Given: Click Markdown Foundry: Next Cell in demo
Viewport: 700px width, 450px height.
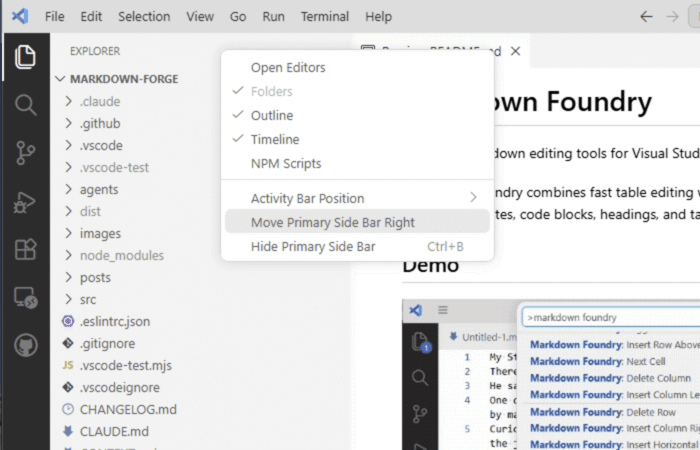Looking at the screenshot, I should 597,361.
